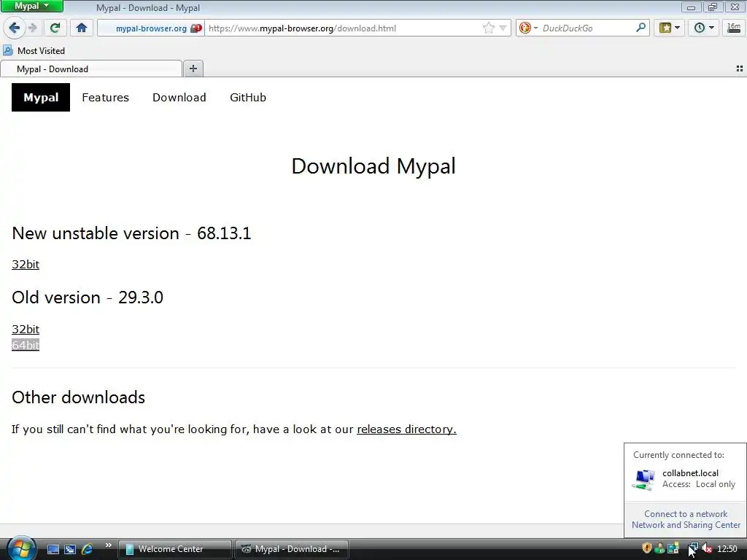Click the list all tabs grid icon

[740, 69]
